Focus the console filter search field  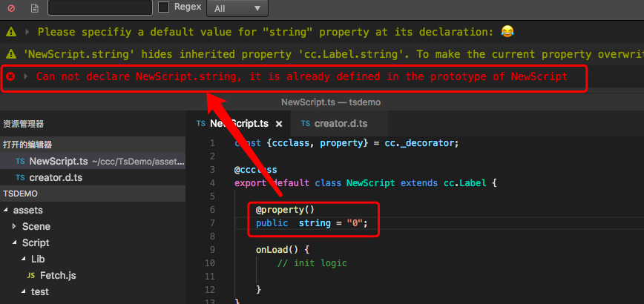tap(100, 7)
